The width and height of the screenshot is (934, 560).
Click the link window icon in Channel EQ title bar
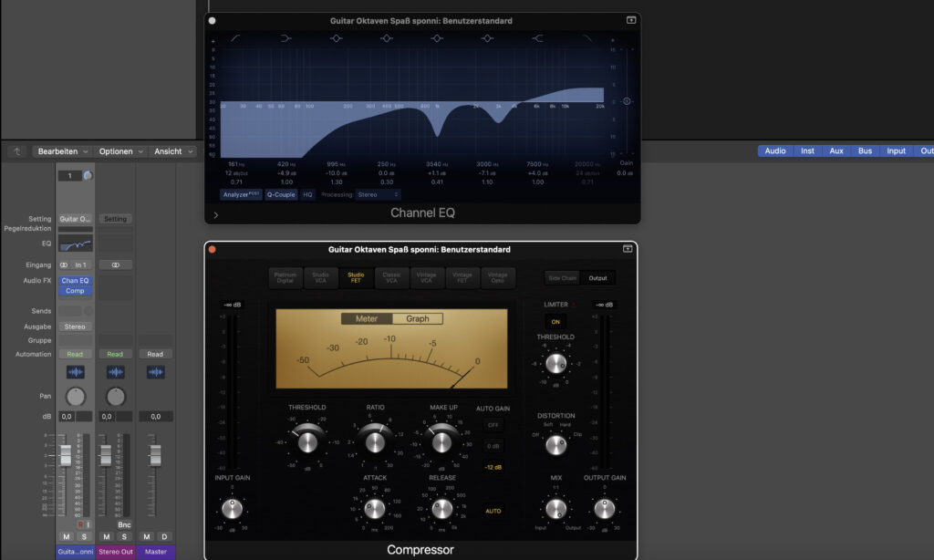point(631,20)
